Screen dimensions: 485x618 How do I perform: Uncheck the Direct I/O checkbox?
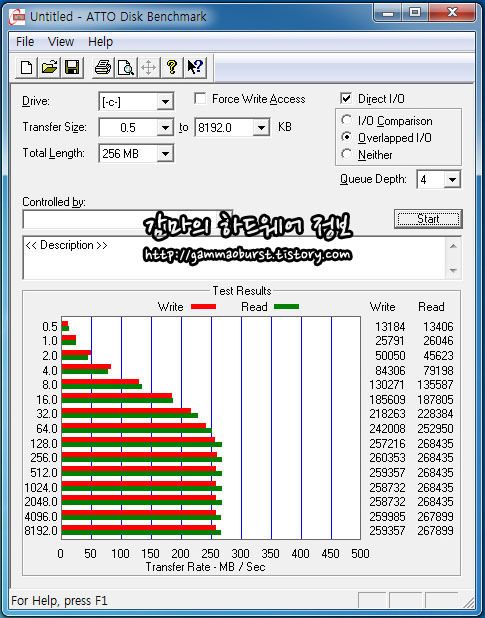[x=346, y=99]
